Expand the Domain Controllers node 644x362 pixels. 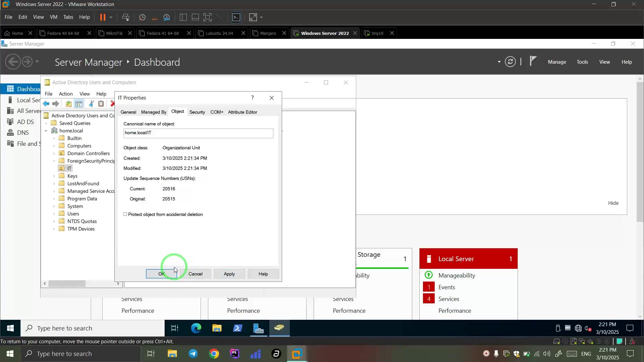pos(54,154)
